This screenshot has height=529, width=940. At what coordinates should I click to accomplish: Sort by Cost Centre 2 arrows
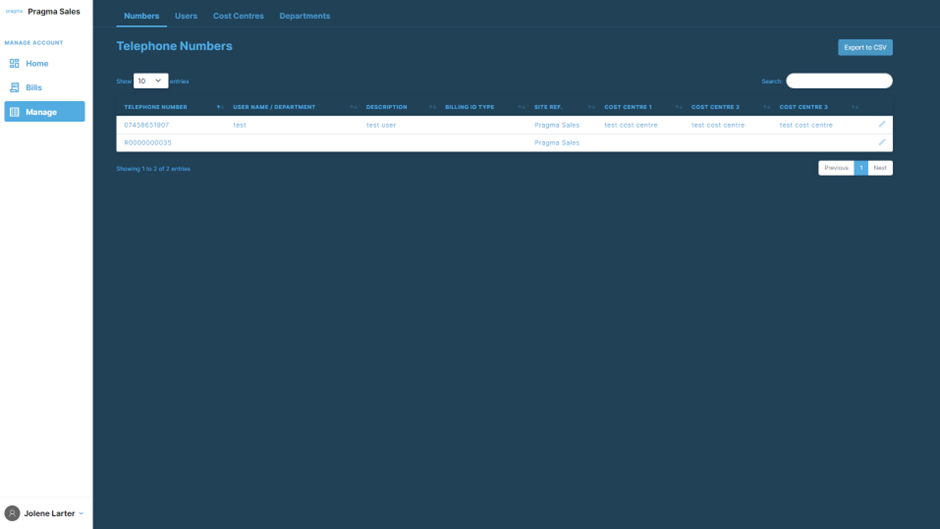(767, 107)
